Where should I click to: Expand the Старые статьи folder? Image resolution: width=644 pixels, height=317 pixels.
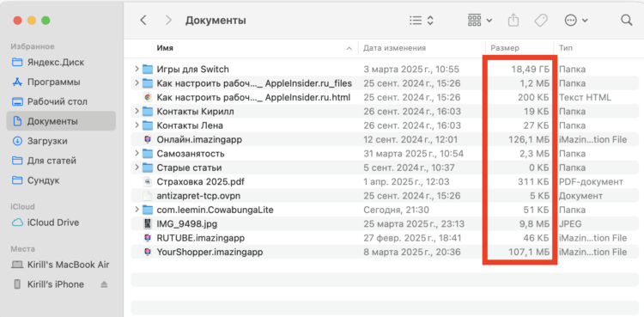pyautogui.click(x=137, y=168)
